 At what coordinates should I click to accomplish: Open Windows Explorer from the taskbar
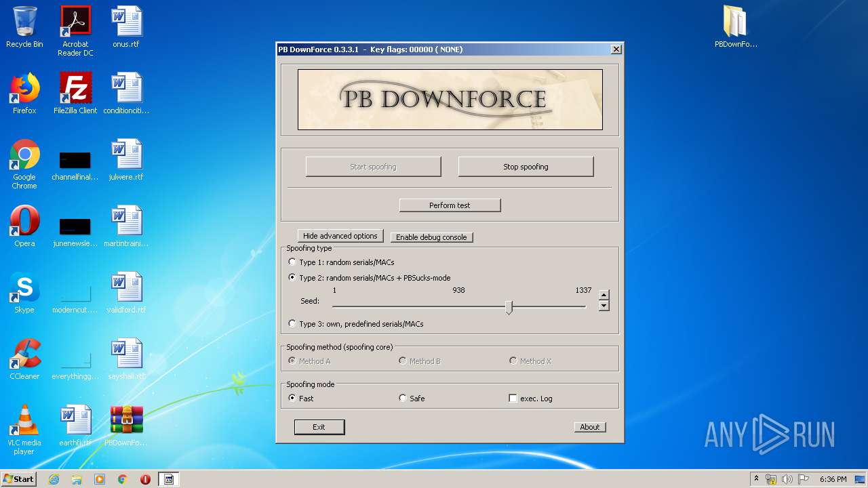[77, 479]
